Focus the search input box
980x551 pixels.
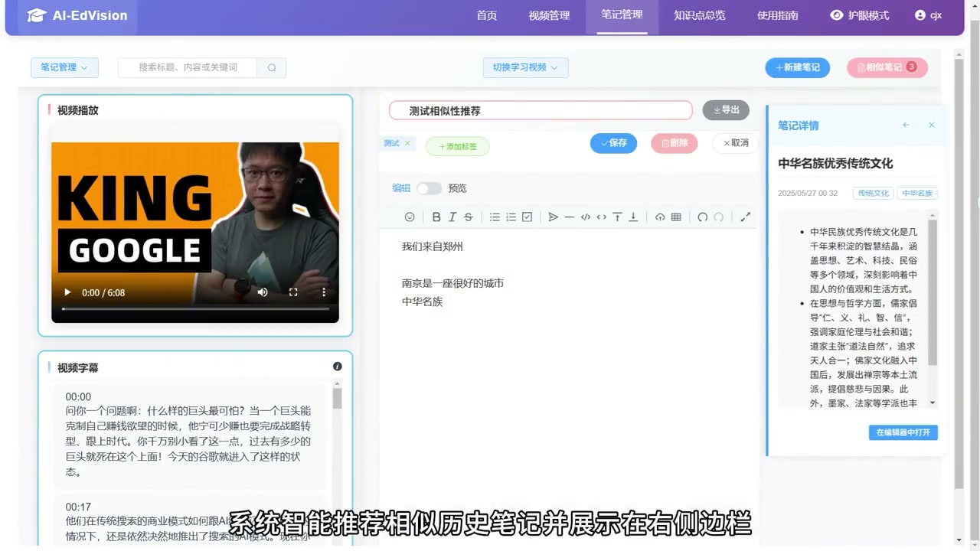[188, 67]
